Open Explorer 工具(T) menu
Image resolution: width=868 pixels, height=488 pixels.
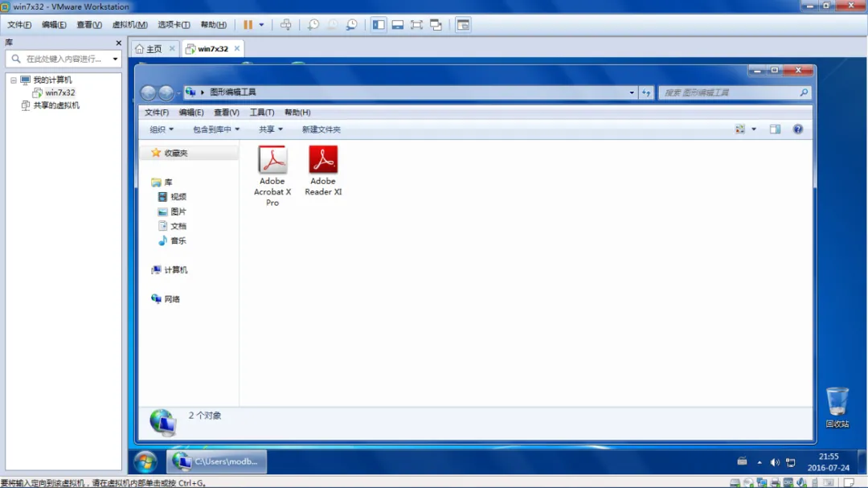[x=262, y=113]
